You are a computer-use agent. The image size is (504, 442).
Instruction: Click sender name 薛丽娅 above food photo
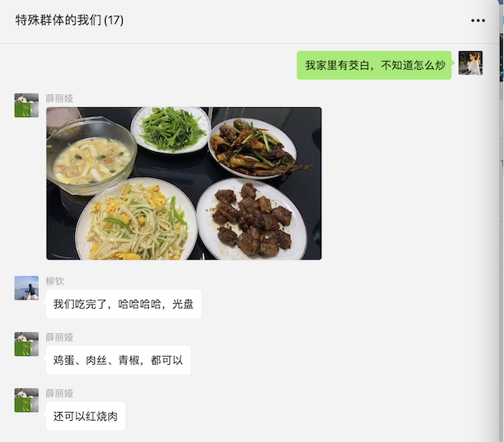(59, 98)
